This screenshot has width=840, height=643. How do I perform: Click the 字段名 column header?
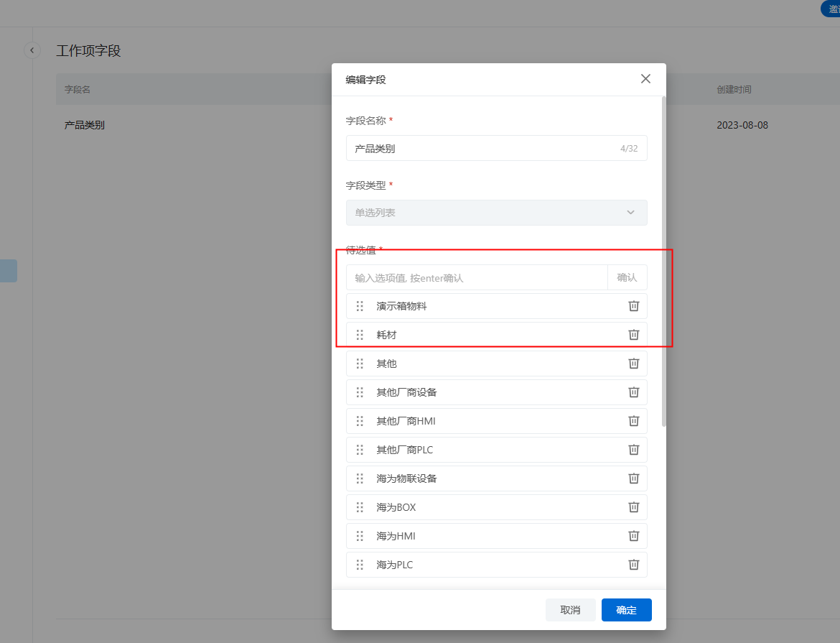click(x=78, y=90)
